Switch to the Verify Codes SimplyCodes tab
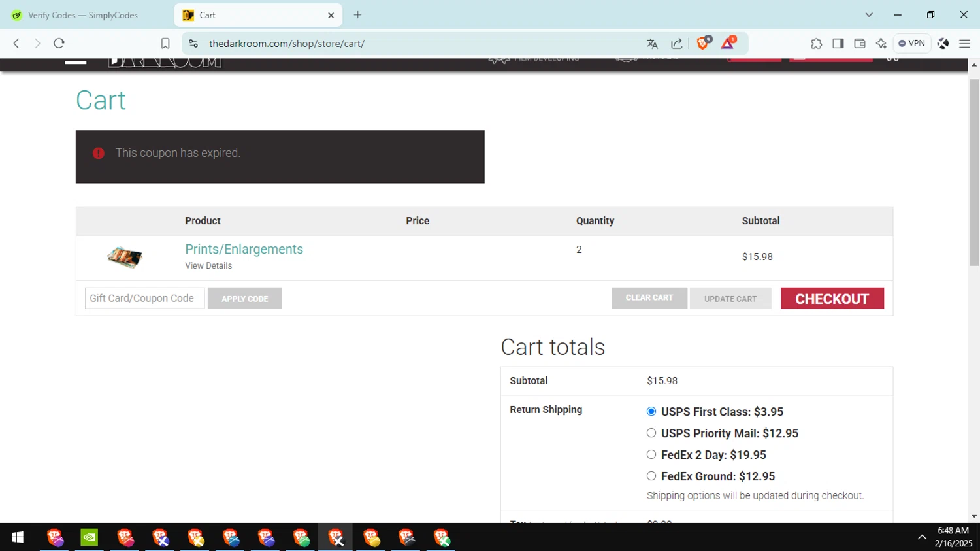980x551 pixels. click(x=83, y=15)
